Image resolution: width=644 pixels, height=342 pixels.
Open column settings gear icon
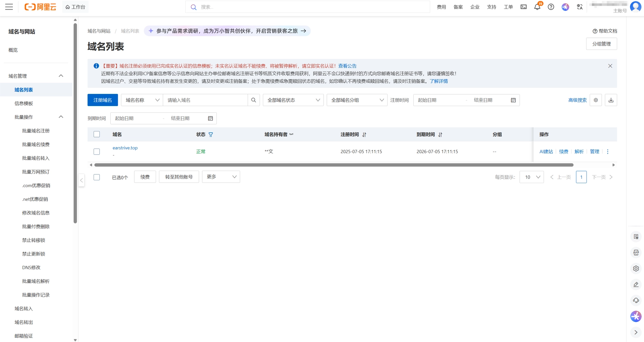coord(596,100)
